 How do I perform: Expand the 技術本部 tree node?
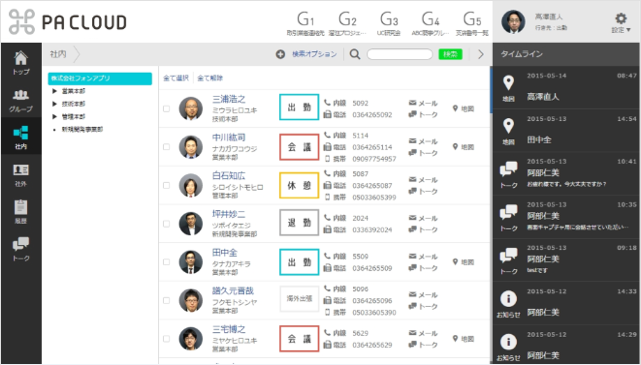pyautogui.click(x=54, y=104)
